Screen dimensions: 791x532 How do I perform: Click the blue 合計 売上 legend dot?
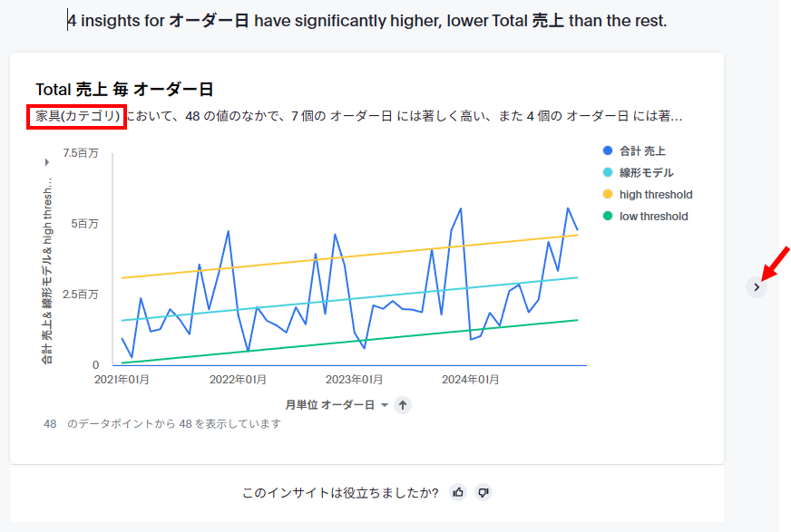click(x=608, y=151)
